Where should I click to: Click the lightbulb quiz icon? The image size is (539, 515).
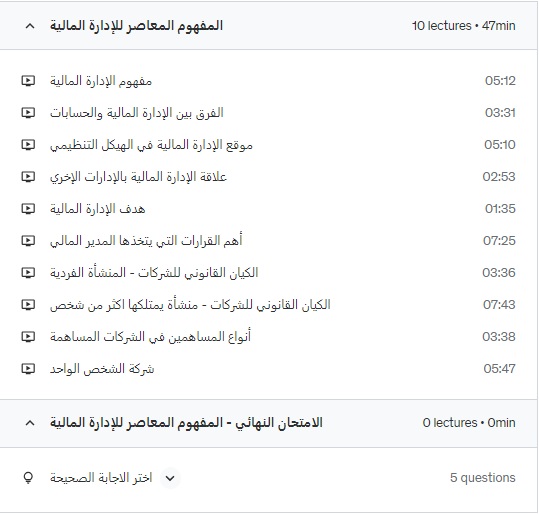coord(28,478)
